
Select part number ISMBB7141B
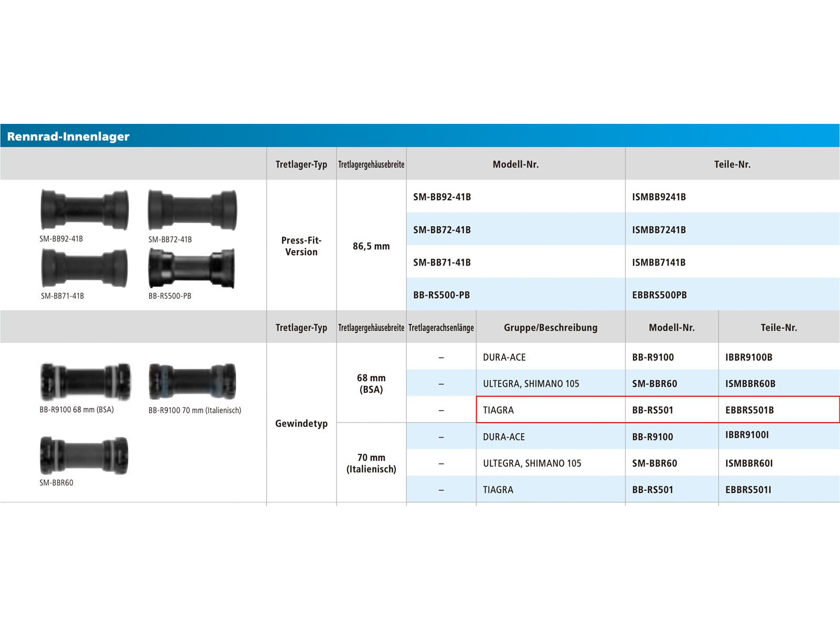659,262
